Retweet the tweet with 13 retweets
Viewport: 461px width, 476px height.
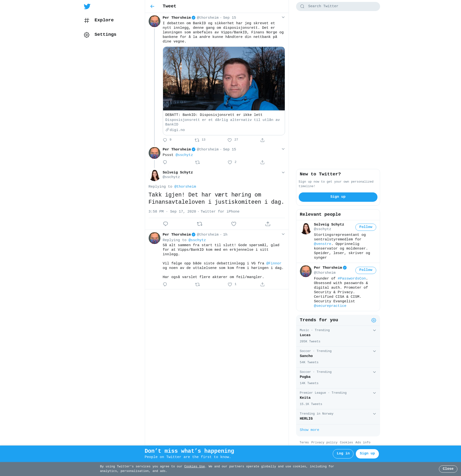coord(197,140)
